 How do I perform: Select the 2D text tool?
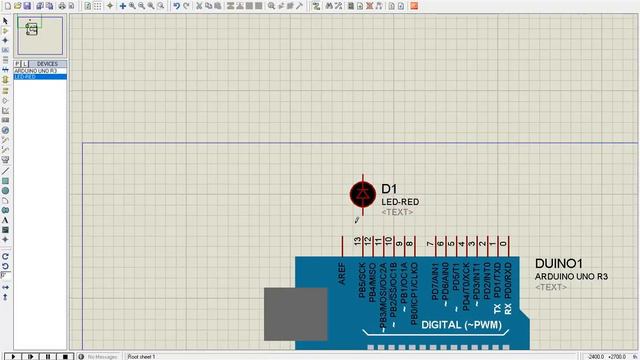pyautogui.click(x=5, y=220)
